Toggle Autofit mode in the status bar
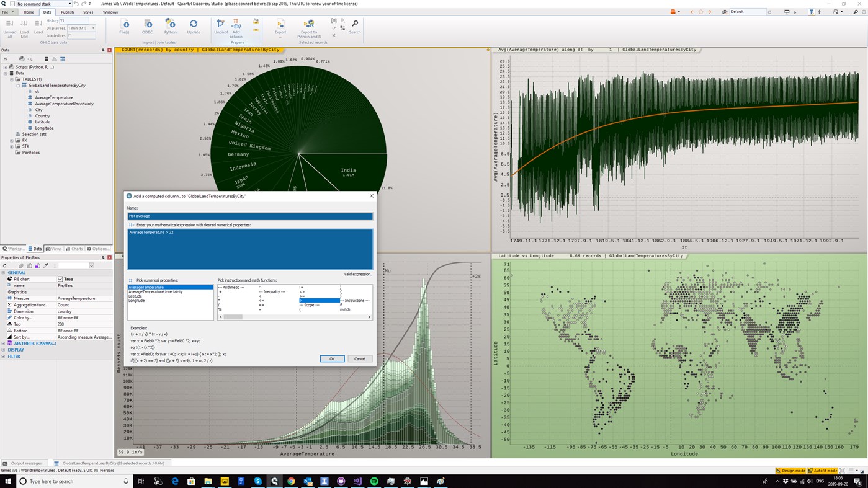 [x=823, y=470]
